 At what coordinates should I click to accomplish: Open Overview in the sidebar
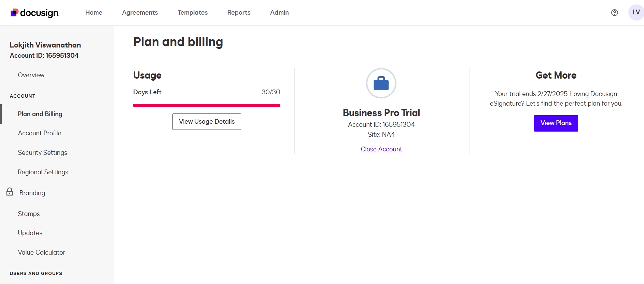click(31, 75)
